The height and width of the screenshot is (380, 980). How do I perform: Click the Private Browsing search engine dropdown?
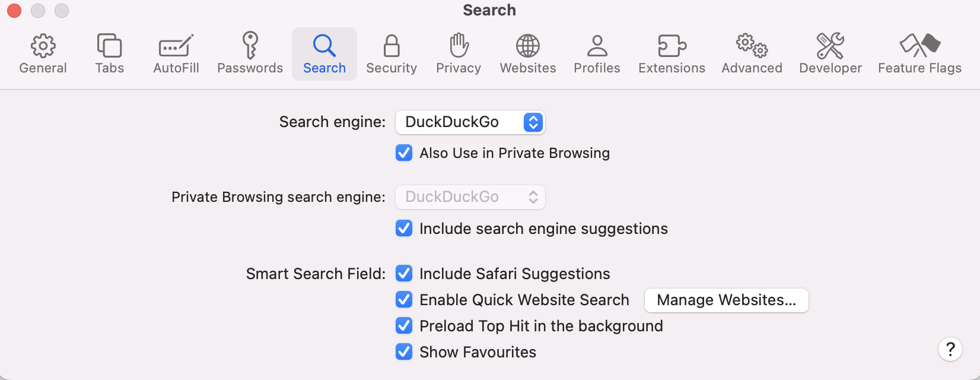coord(470,197)
